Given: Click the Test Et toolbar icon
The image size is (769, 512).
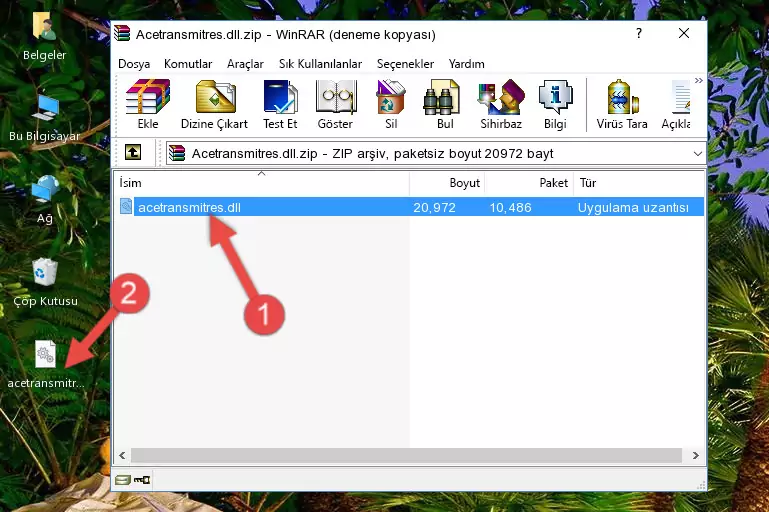Looking at the screenshot, I should click(x=280, y=97).
